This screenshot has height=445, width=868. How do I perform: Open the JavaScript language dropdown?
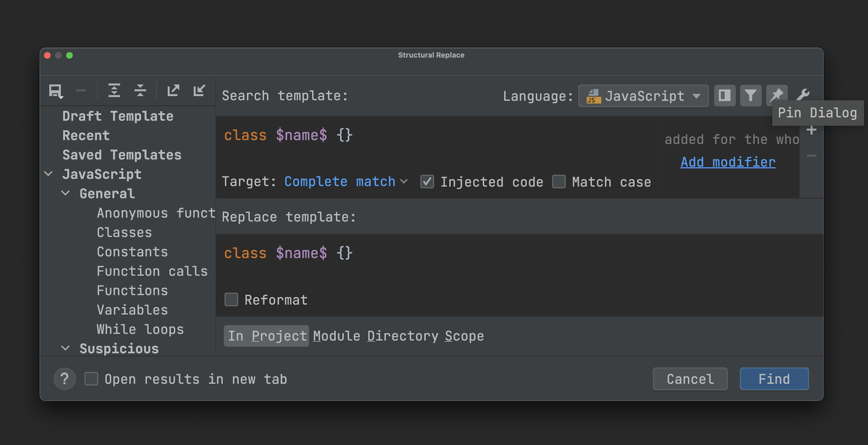tap(643, 96)
